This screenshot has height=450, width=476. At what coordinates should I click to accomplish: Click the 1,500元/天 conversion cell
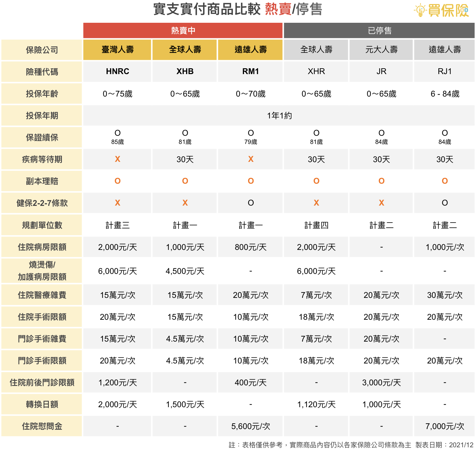coord(185,404)
